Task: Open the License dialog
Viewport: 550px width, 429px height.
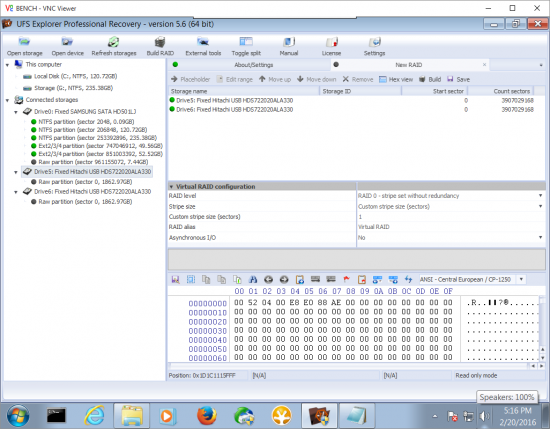Action: point(331,46)
